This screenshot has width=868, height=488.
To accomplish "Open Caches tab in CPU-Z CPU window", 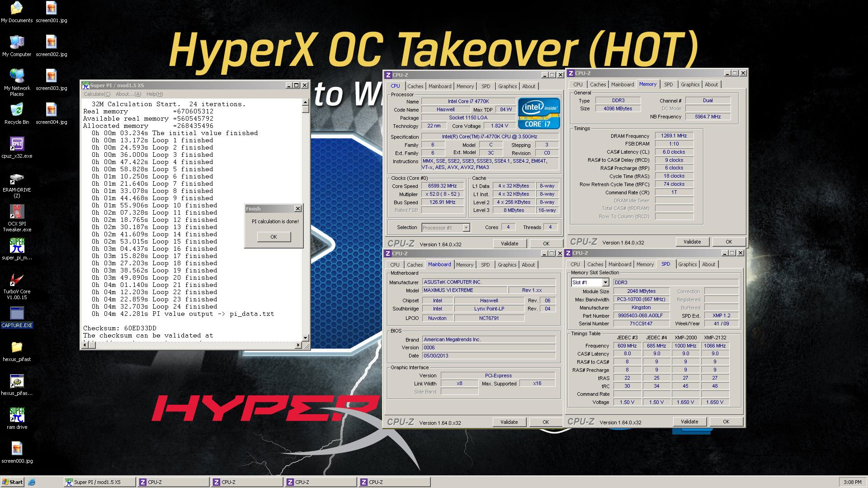I will pos(415,86).
